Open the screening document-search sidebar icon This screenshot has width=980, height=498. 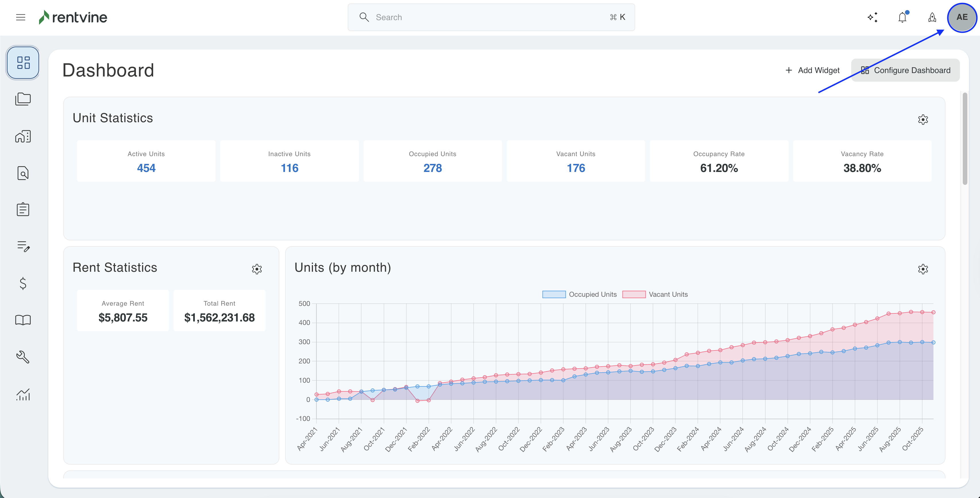[x=23, y=173]
